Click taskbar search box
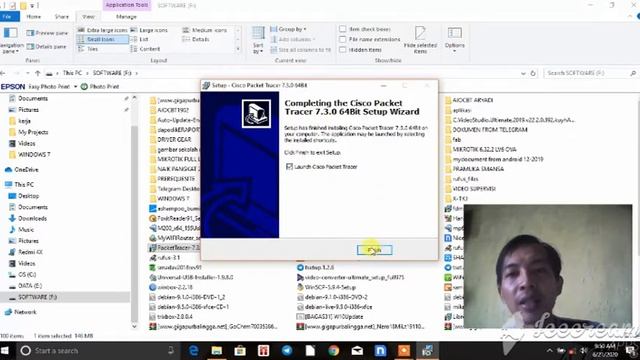The width and height of the screenshot is (640, 360). (98, 350)
